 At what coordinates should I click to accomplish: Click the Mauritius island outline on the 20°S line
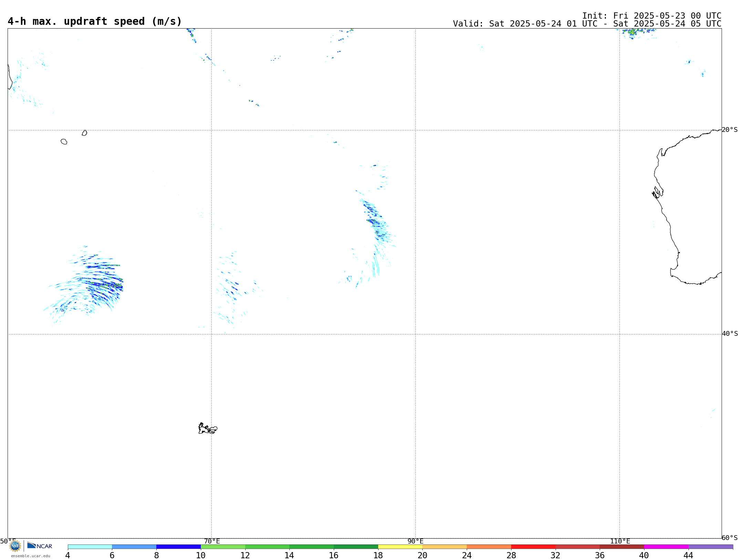pos(84,133)
